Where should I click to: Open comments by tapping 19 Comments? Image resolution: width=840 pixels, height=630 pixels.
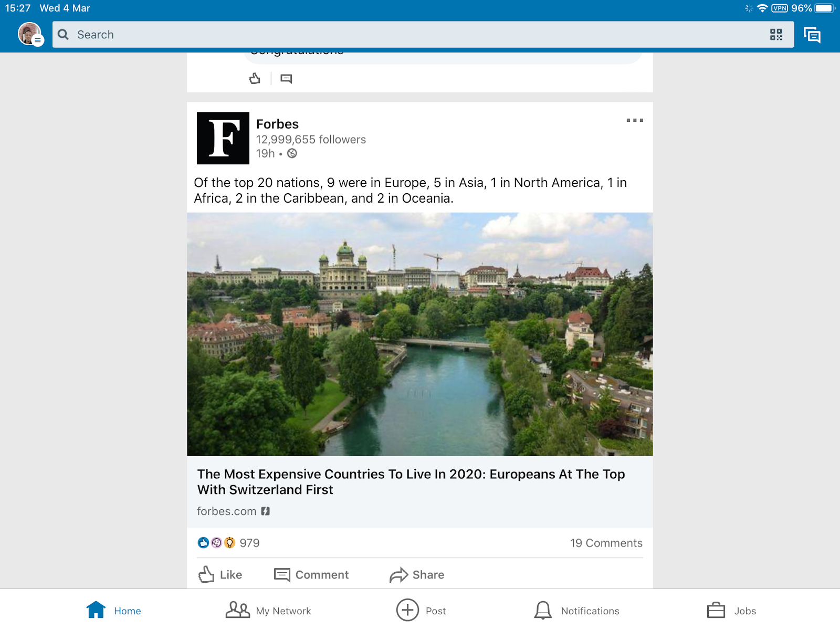click(x=606, y=543)
